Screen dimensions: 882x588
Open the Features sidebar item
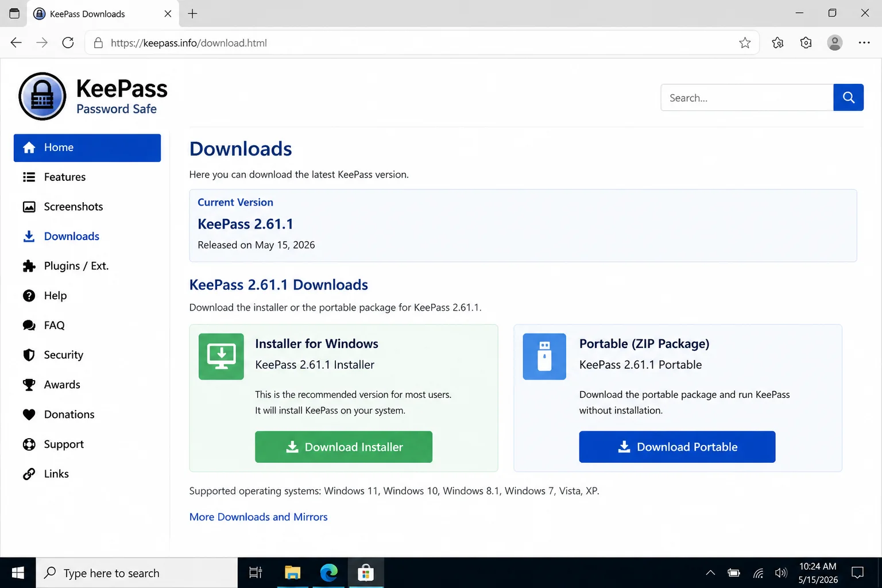(87, 177)
